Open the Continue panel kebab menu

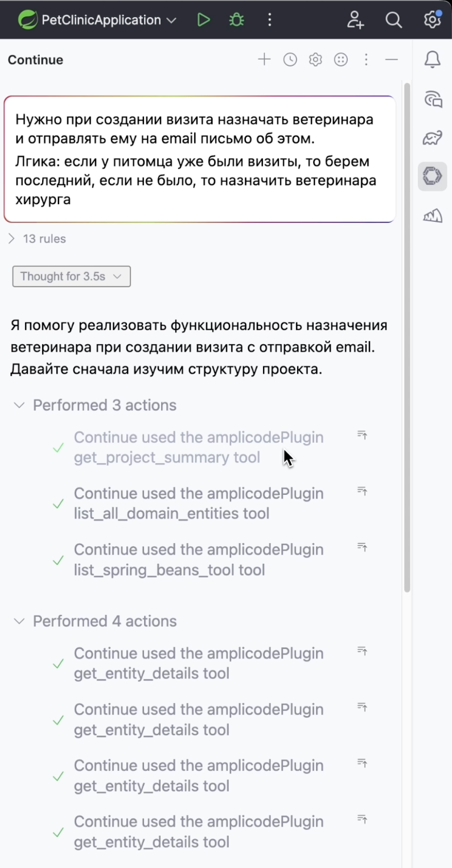(x=366, y=59)
